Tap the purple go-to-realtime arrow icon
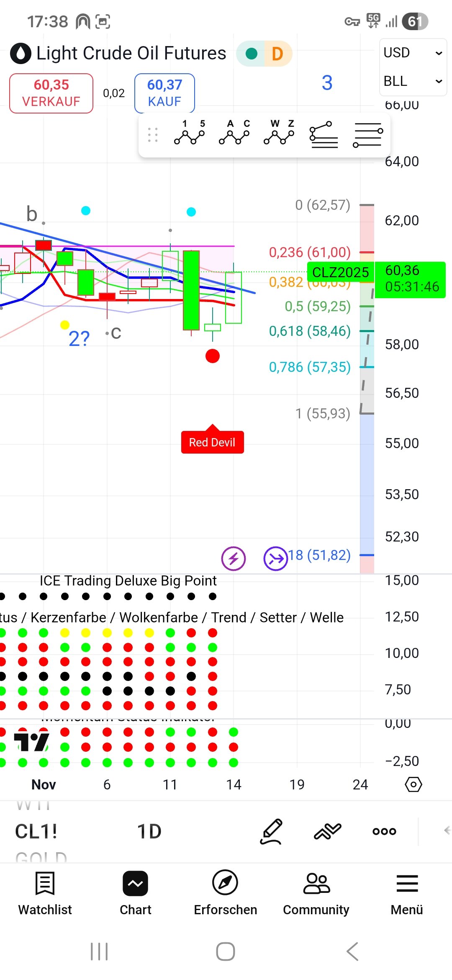Viewport: 452px width, 980px height. click(x=275, y=558)
